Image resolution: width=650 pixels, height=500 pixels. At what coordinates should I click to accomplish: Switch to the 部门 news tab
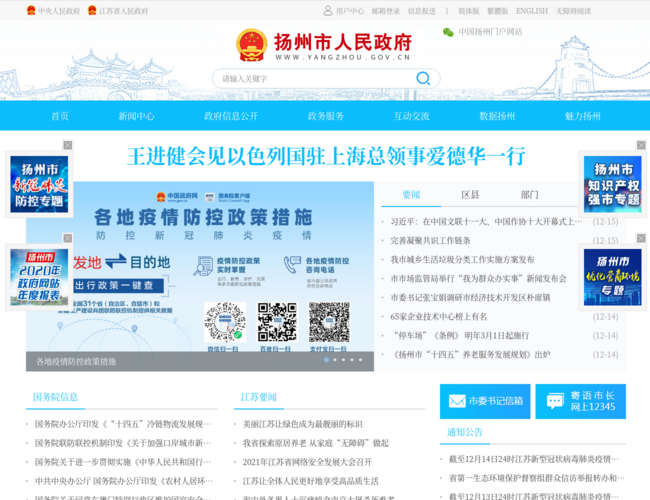pos(529,195)
